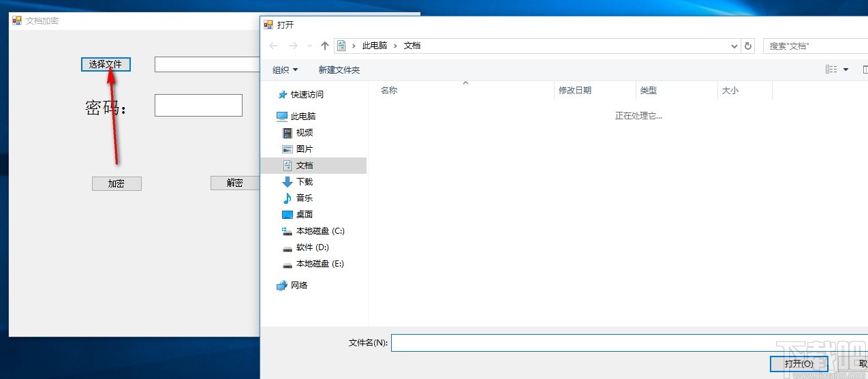
Task: Go up one folder level arrow
Action: click(x=325, y=46)
